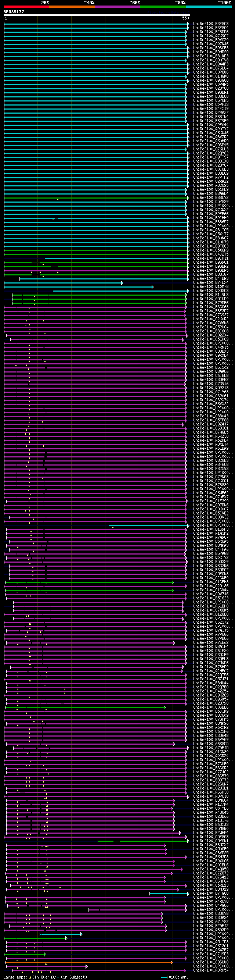Open hit UniRef100_A5IKD0

[x=211, y=299]
